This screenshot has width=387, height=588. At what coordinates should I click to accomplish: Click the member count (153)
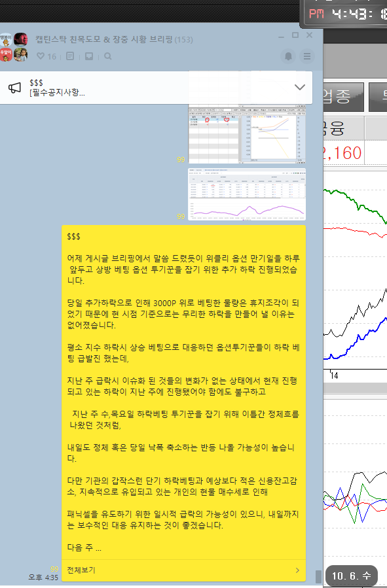click(183, 40)
